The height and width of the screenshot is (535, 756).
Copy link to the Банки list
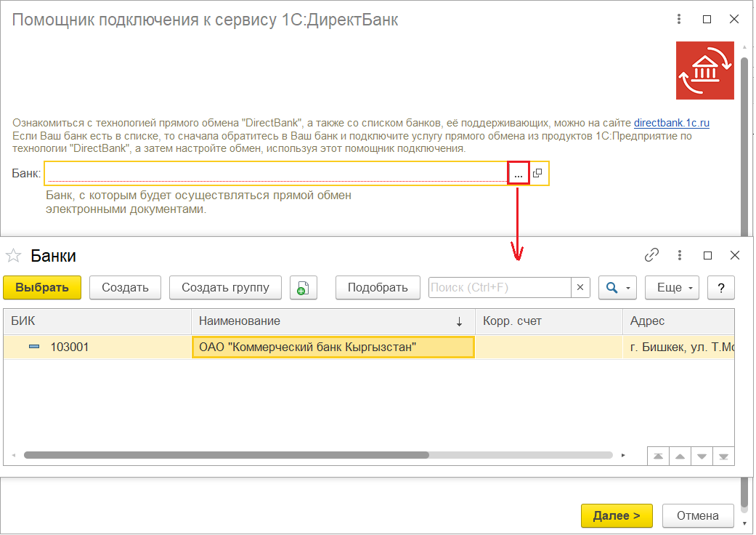pos(652,255)
